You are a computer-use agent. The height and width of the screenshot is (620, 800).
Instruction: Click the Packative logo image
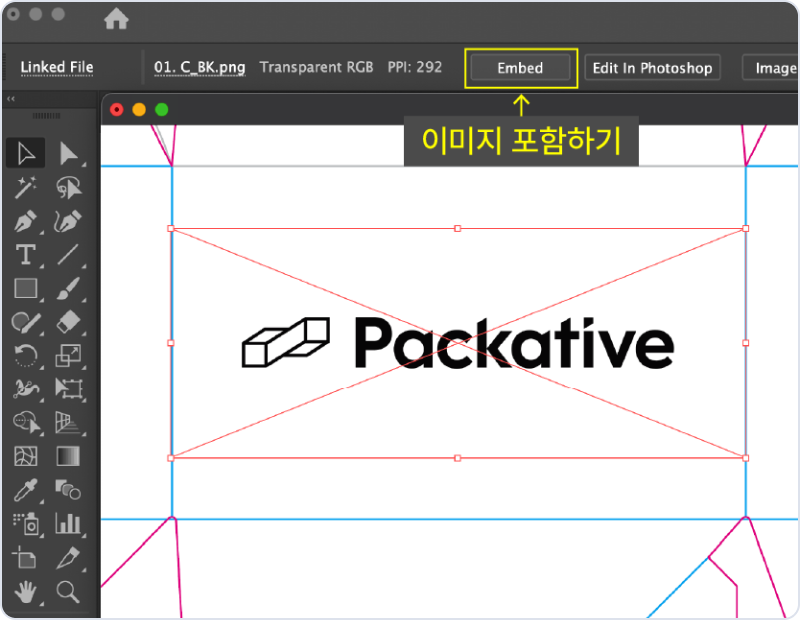click(x=458, y=343)
